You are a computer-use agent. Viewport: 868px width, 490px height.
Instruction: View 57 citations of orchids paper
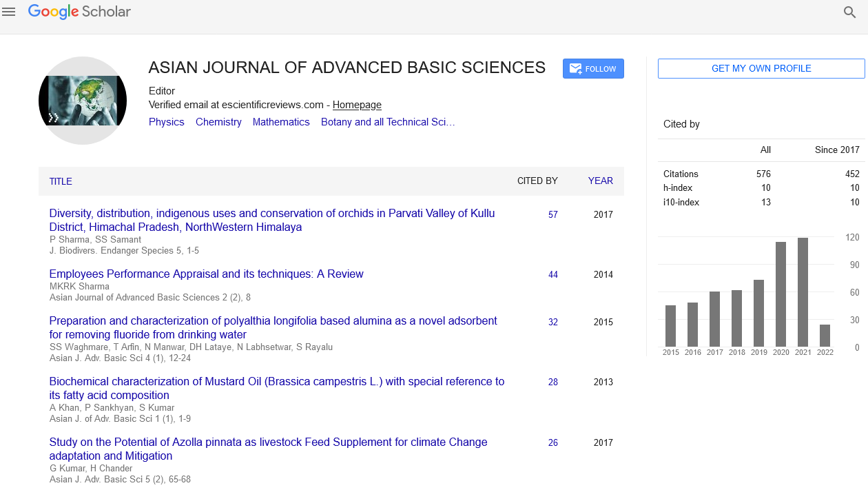[x=553, y=214]
